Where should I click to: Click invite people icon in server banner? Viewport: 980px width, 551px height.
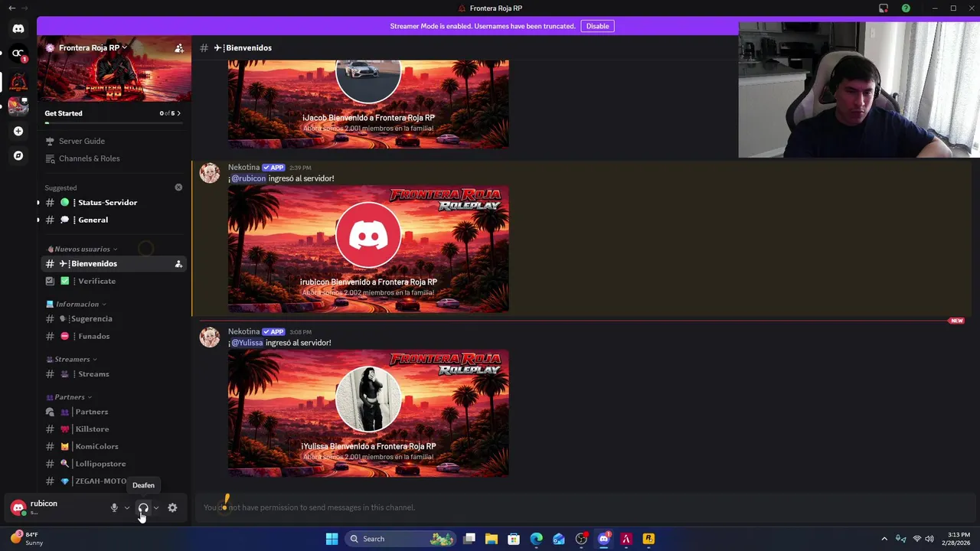[179, 48]
